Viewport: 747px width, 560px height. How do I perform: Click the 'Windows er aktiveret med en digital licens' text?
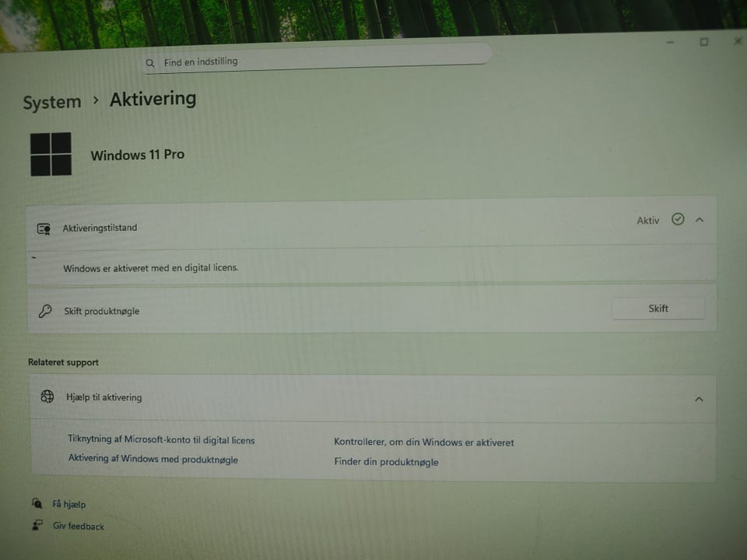(x=150, y=268)
